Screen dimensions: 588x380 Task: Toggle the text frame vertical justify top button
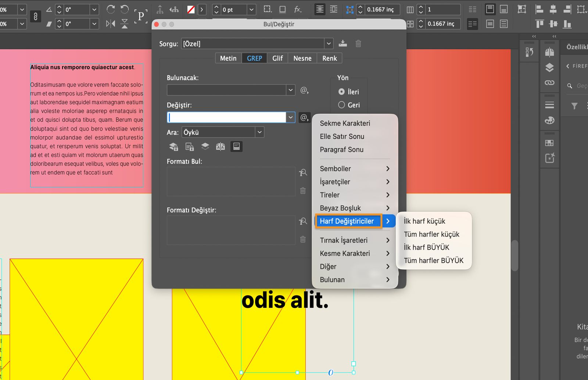click(x=490, y=9)
